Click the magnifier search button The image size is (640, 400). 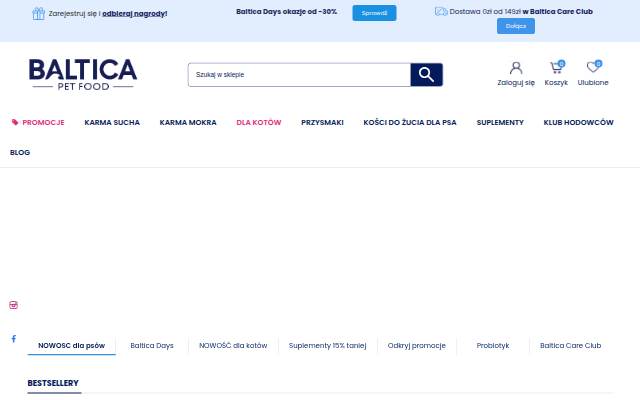(427, 75)
